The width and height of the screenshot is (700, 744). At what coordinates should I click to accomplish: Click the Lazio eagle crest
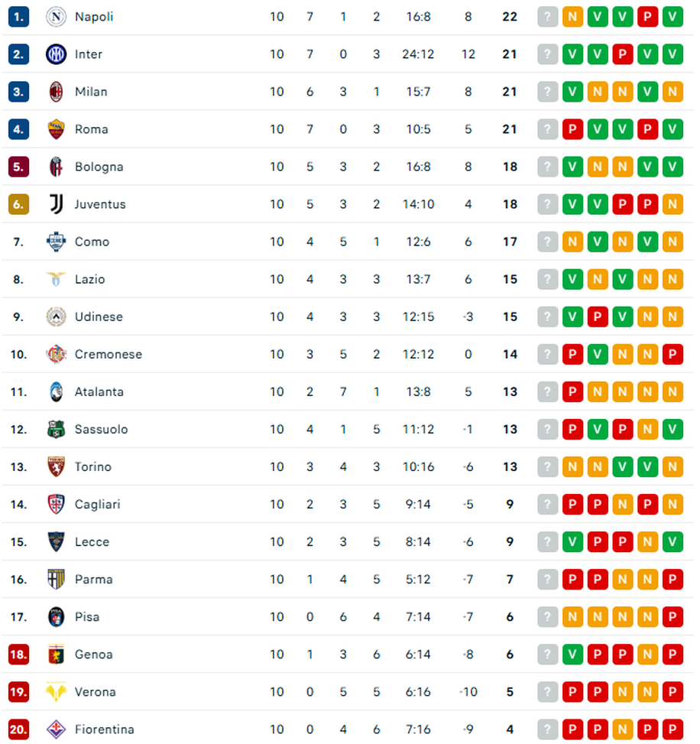pos(56,279)
